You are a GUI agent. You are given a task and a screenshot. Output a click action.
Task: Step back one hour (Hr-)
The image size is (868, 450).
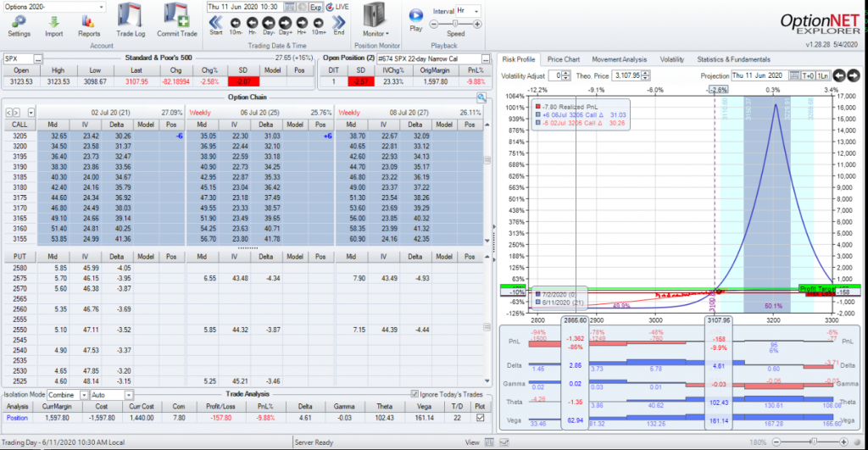(x=252, y=23)
